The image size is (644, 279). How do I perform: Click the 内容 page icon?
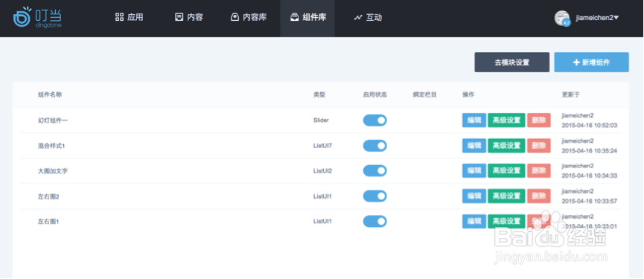[x=179, y=17]
